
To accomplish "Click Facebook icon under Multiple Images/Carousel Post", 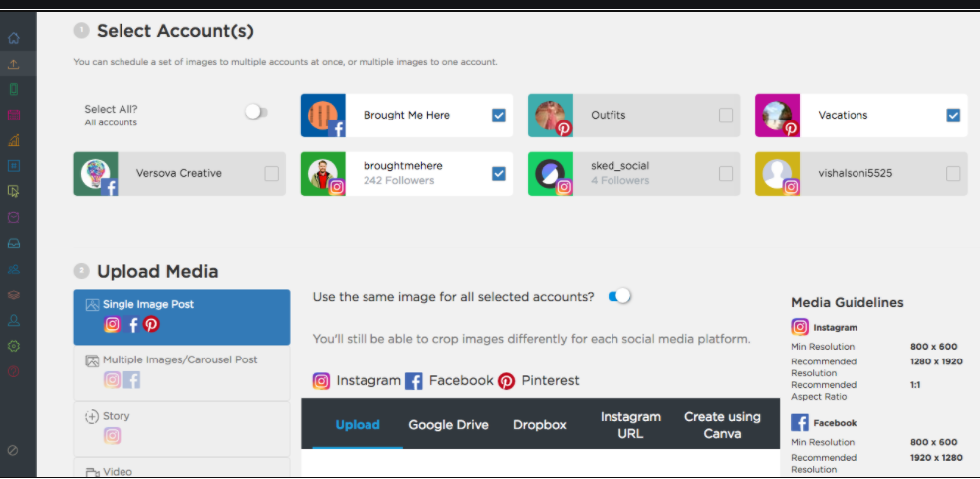I will click(131, 379).
